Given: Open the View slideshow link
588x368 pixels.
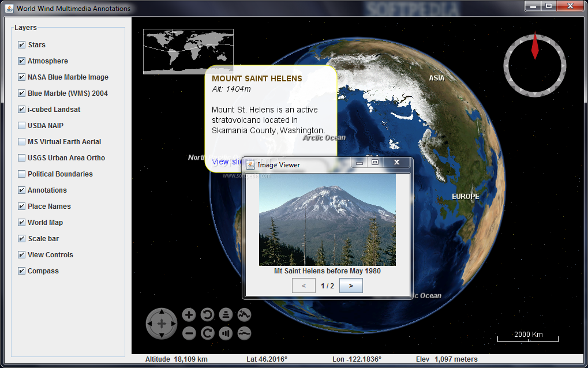Looking at the screenshot, I should tap(227, 162).
